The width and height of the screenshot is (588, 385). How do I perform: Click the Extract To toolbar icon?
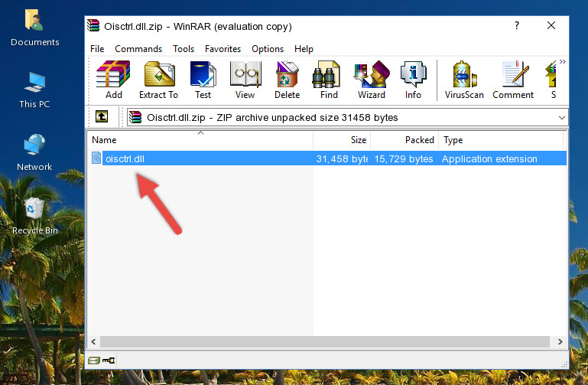[x=158, y=80]
